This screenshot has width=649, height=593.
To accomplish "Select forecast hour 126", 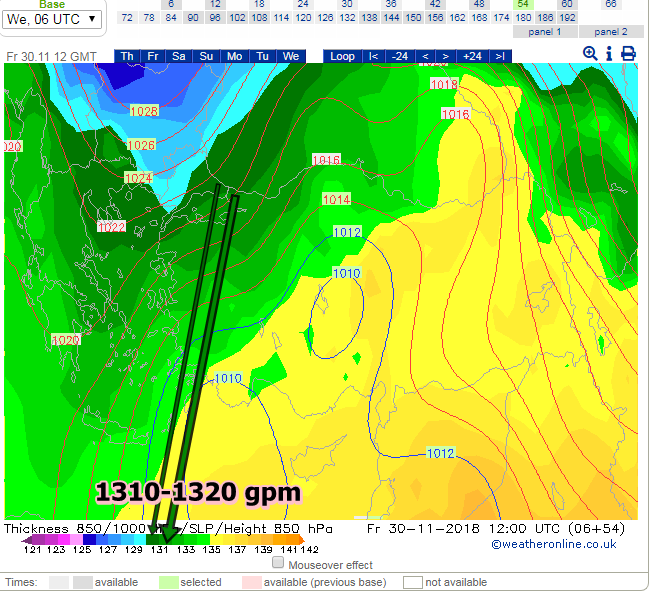I will click(325, 18).
